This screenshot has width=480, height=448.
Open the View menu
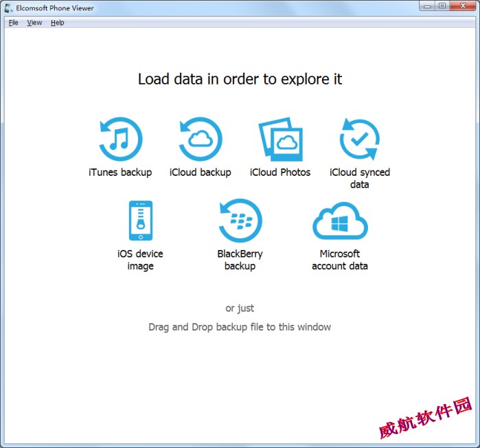coord(34,23)
